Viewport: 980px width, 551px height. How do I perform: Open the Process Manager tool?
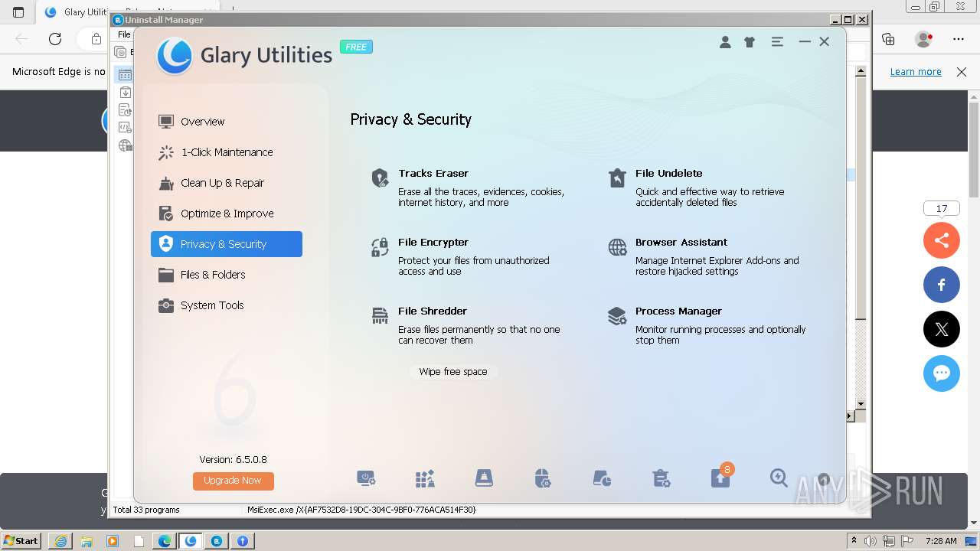[678, 311]
